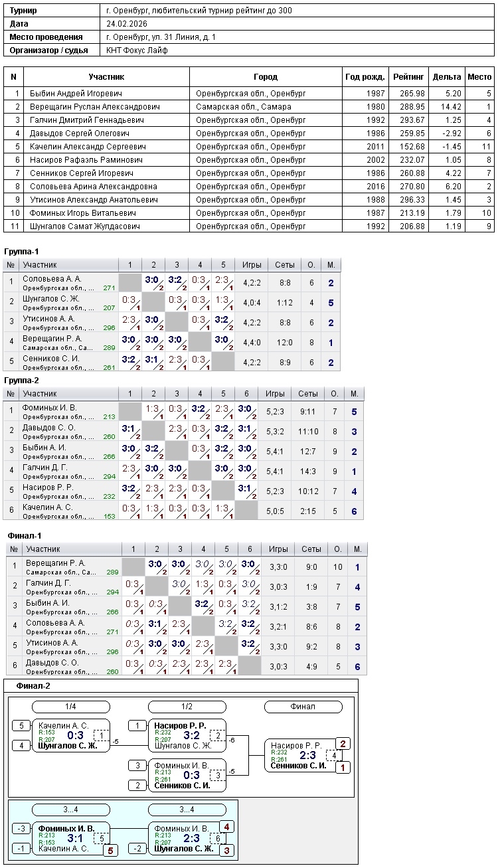This screenshot has height=868, width=498.
Task: Click the Финал-1 heading
Action: coord(25,535)
